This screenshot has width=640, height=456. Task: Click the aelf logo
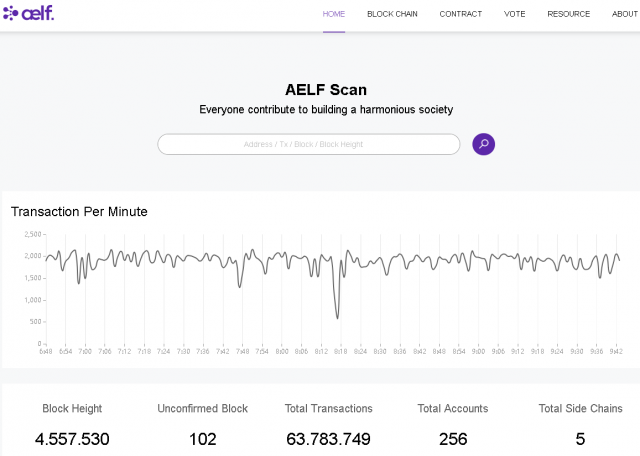tap(28, 13)
